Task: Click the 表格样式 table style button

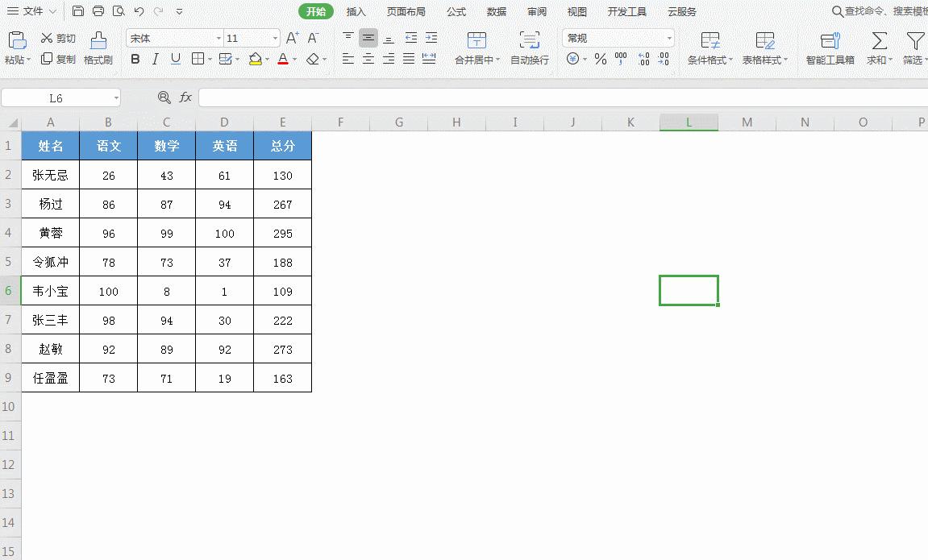Action: (764, 46)
